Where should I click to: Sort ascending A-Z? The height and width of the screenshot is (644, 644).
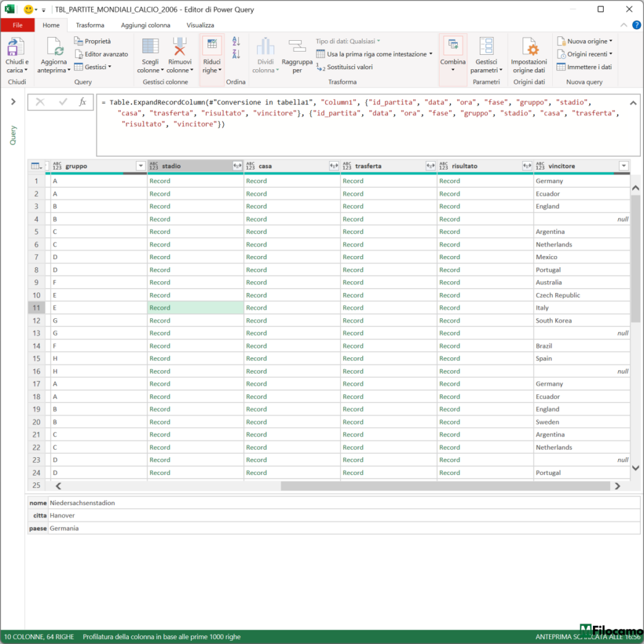236,41
